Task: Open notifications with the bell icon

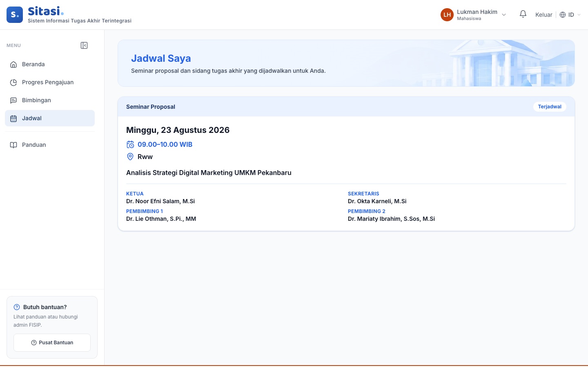Action: (523, 14)
